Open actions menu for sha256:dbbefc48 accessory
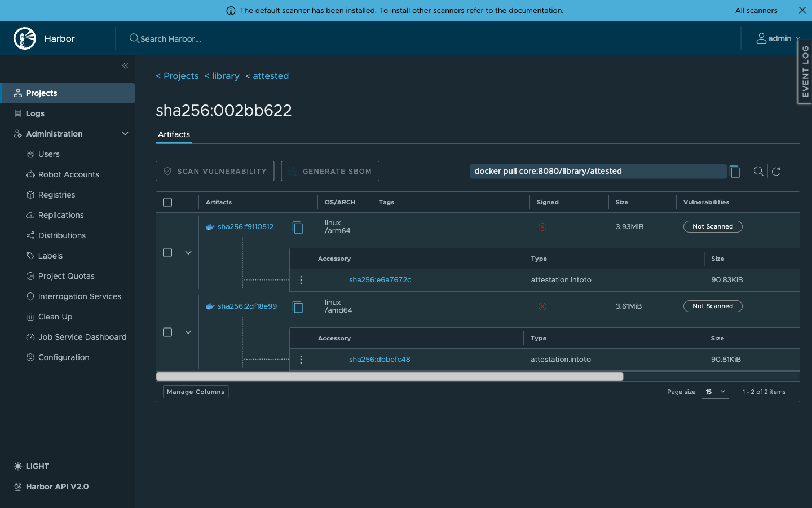812x508 pixels. (301, 360)
